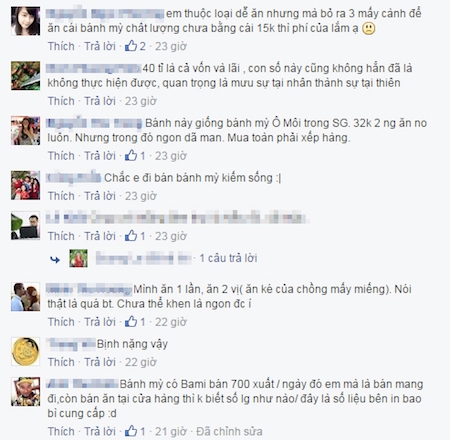Open the gold coin avatar profile

(25, 351)
